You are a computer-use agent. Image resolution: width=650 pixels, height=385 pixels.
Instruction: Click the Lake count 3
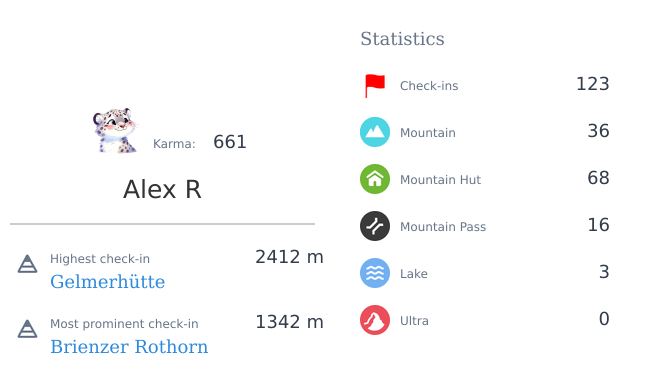pyautogui.click(x=604, y=272)
